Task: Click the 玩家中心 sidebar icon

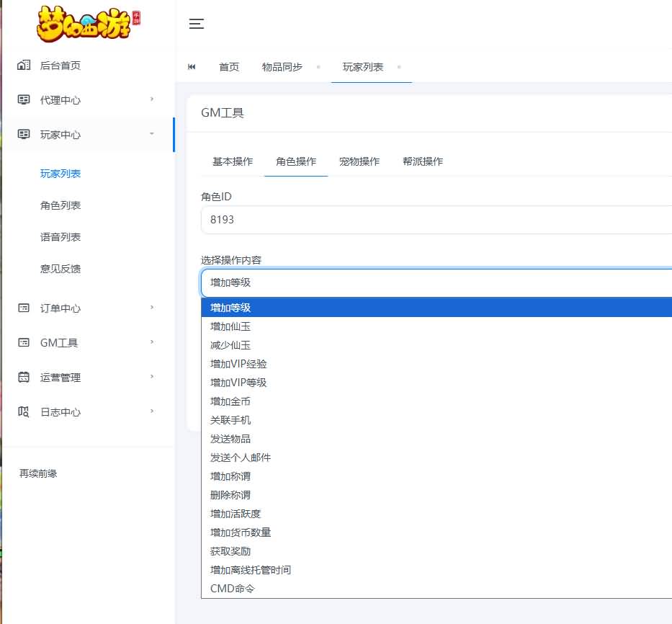Action: click(24, 134)
